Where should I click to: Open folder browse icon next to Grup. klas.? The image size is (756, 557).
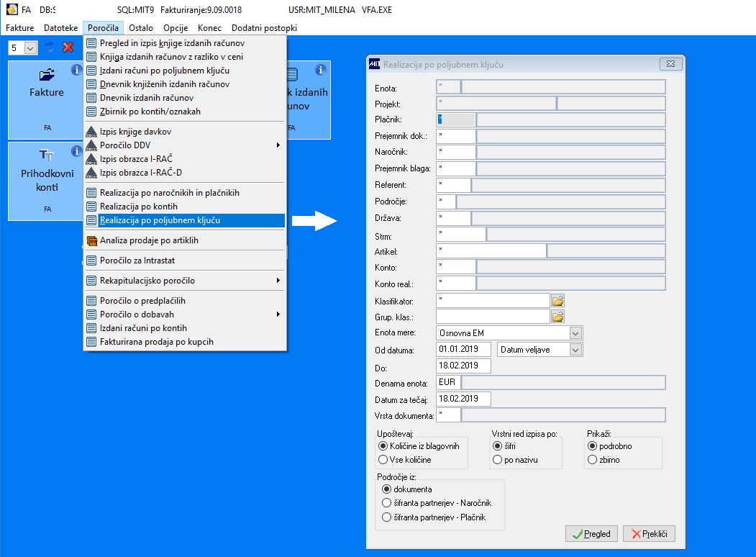558,317
